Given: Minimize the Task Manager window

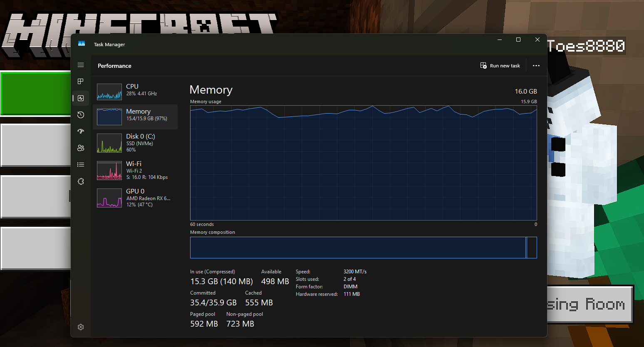Looking at the screenshot, I should pyautogui.click(x=500, y=40).
